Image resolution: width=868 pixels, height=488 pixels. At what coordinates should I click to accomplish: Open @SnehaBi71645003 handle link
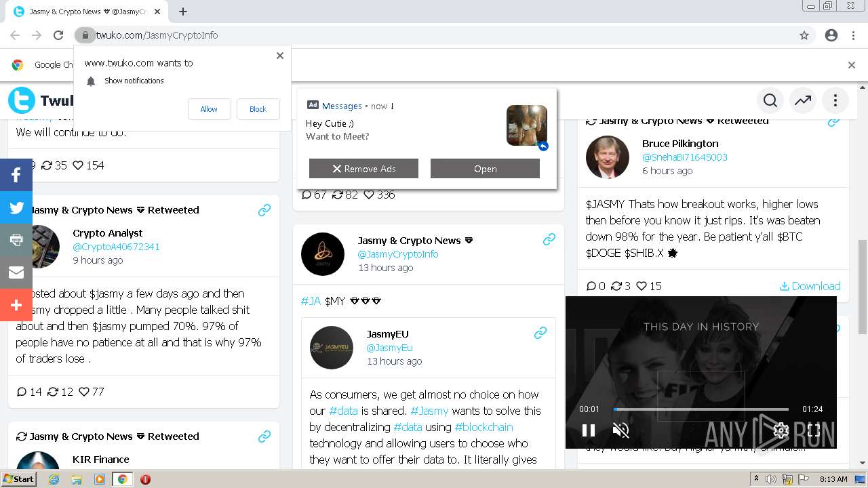click(685, 157)
